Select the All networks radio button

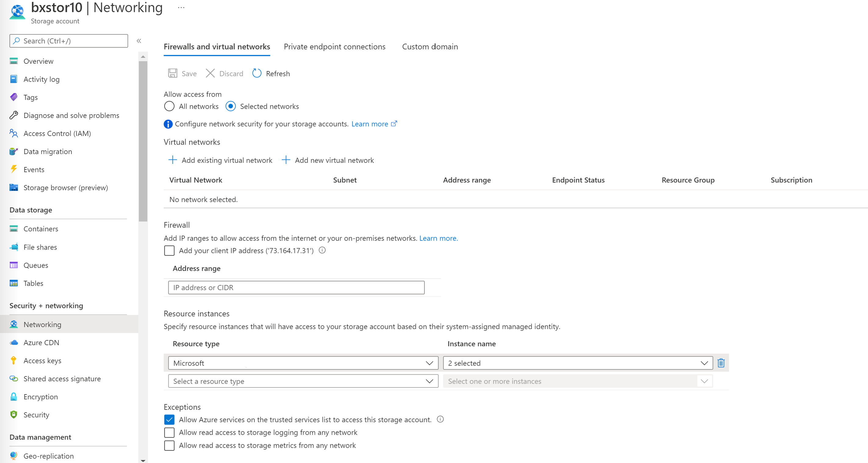point(169,106)
